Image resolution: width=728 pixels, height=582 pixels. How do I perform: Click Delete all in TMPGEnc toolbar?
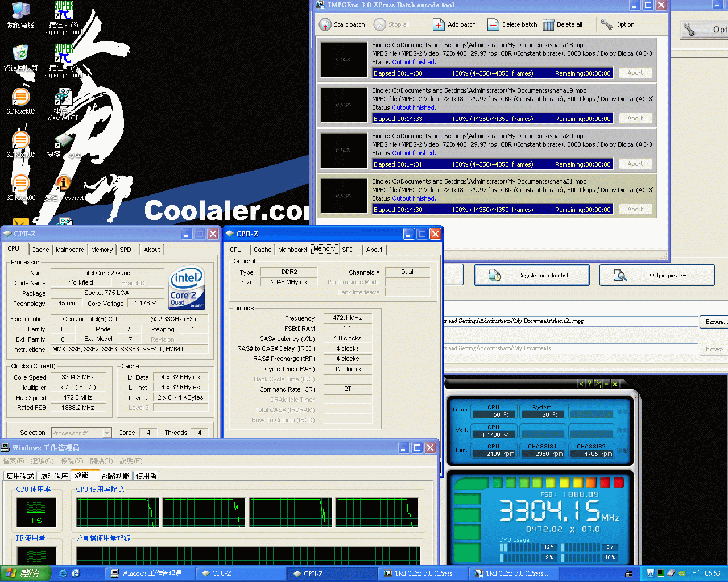tap(562, 24)
